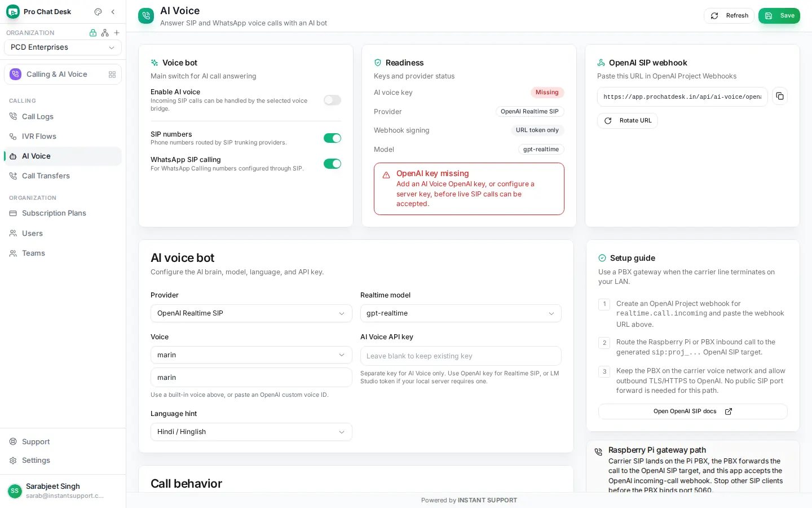Copy the OpenAI SIP webhook URL
Screen dimensions: 812x508
[x=780, y=97]
